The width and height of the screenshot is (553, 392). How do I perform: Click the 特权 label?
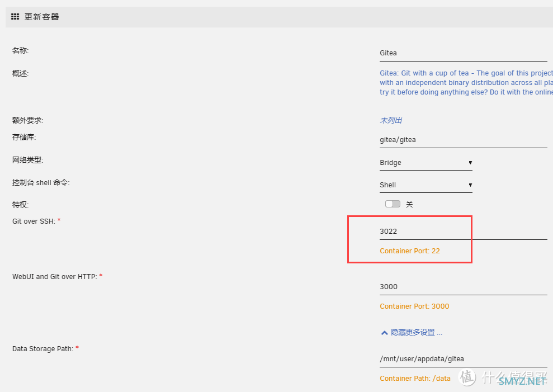coord(21,205)
